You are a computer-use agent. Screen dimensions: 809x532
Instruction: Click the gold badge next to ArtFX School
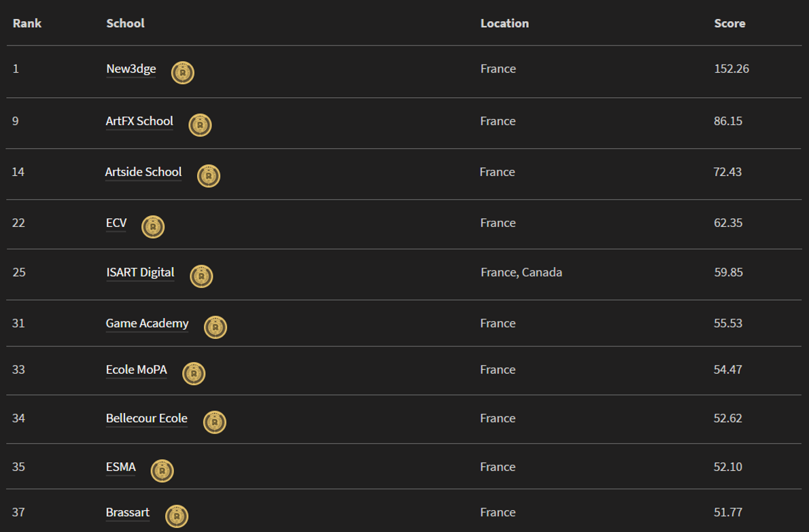[200, 125]
